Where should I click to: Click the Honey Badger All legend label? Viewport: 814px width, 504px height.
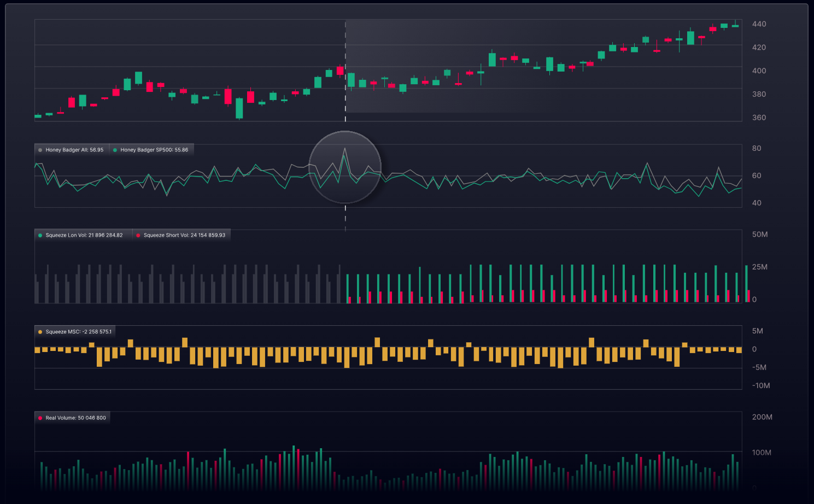[x=74, y=150]
